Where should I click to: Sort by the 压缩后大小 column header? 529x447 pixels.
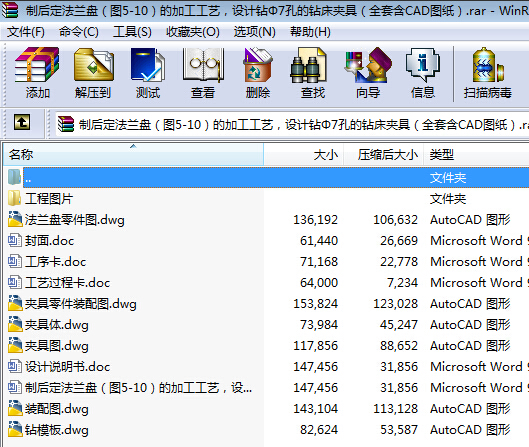pos(384,155)
